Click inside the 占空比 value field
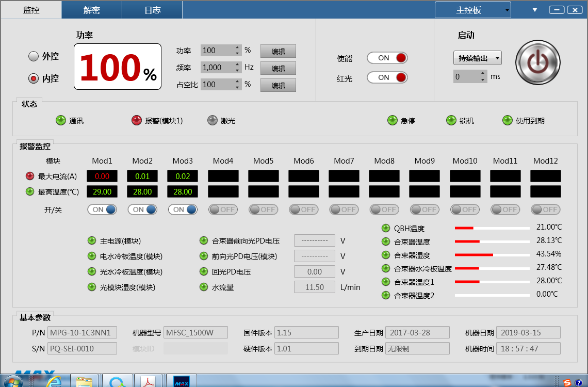The image size is (588, 387). [x=217, y=85]
